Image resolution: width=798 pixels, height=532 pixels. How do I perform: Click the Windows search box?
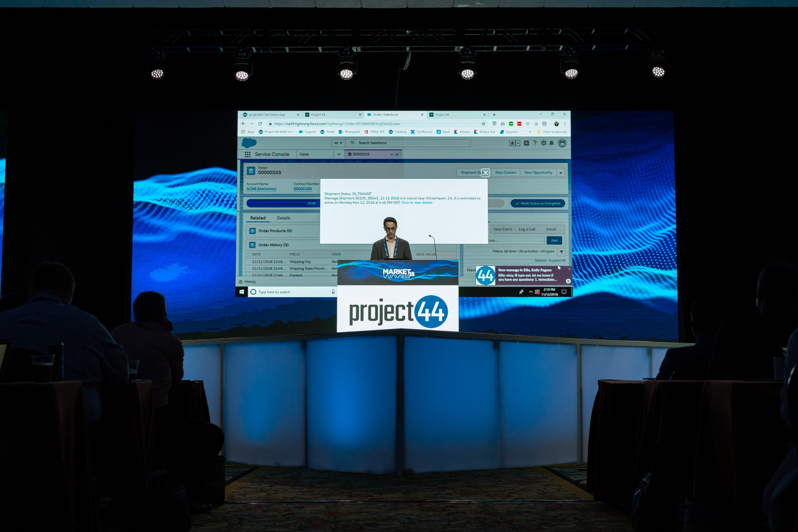coord(293,292)
